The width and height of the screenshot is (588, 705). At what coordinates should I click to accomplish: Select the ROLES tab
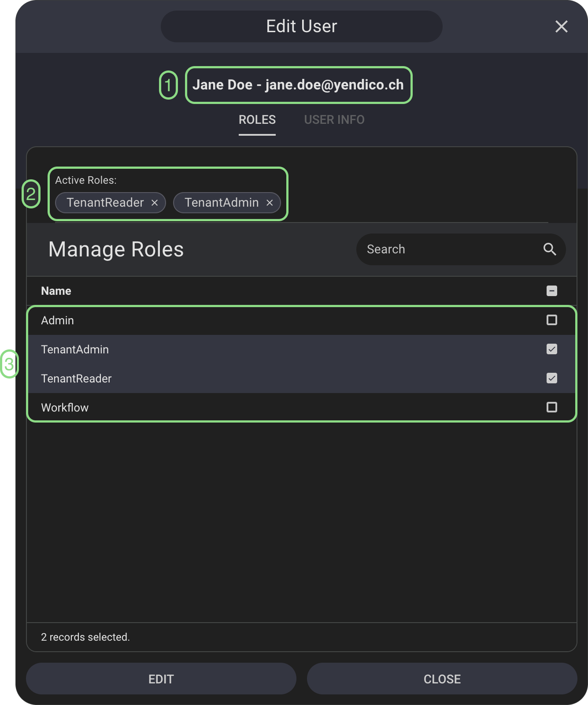tap(257, 120)
